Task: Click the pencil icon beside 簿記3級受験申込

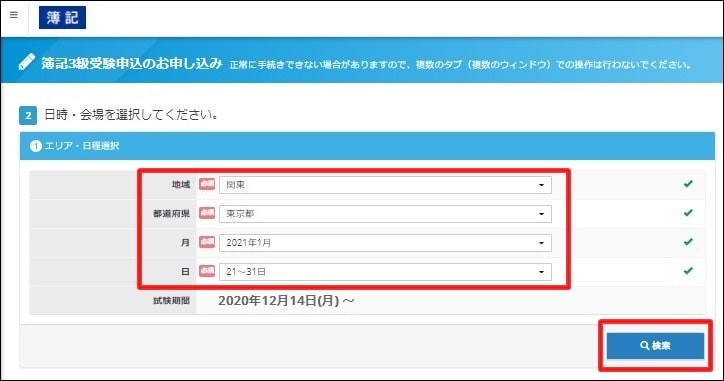Action: click(x=27, y=62)
